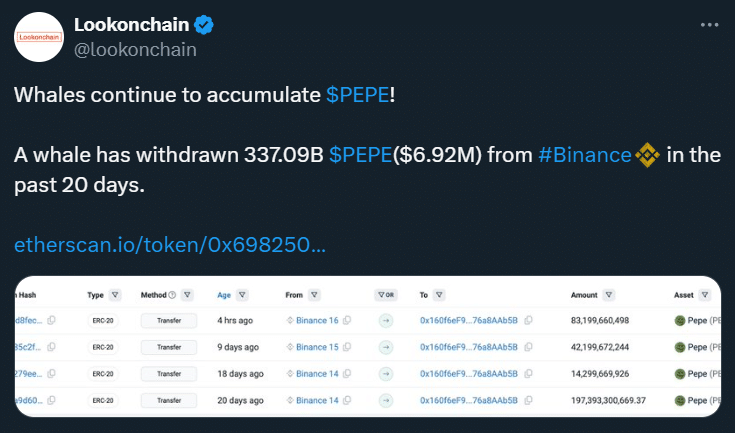The image size is (735, 433).
Task: Open the Type column filter dropdown
Action: tap(115, 295)
